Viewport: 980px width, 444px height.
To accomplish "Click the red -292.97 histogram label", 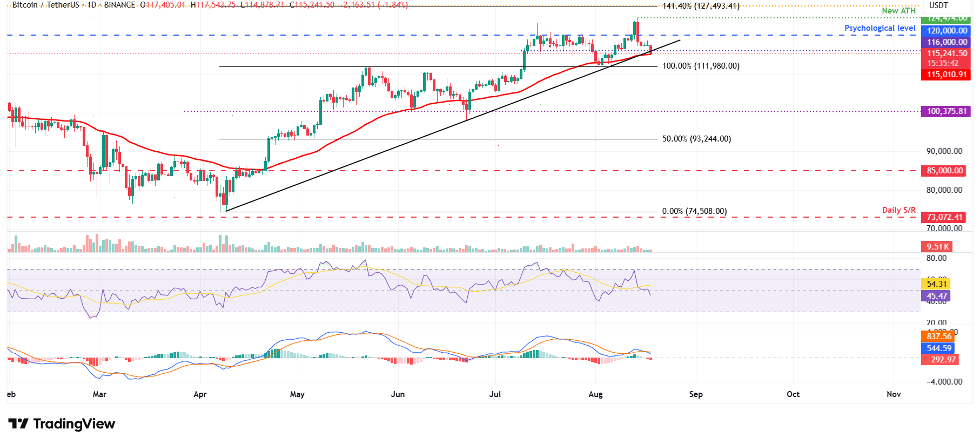I will tap(940, 360).
